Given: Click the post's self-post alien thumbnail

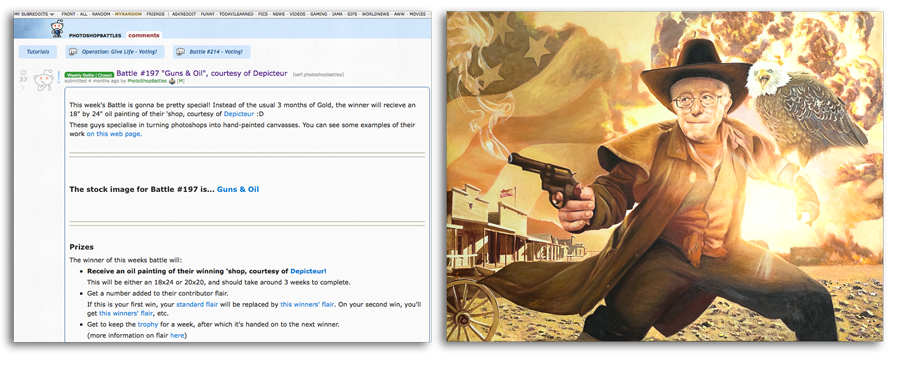Looking at the screenshot, I should (x=44, y=80).
